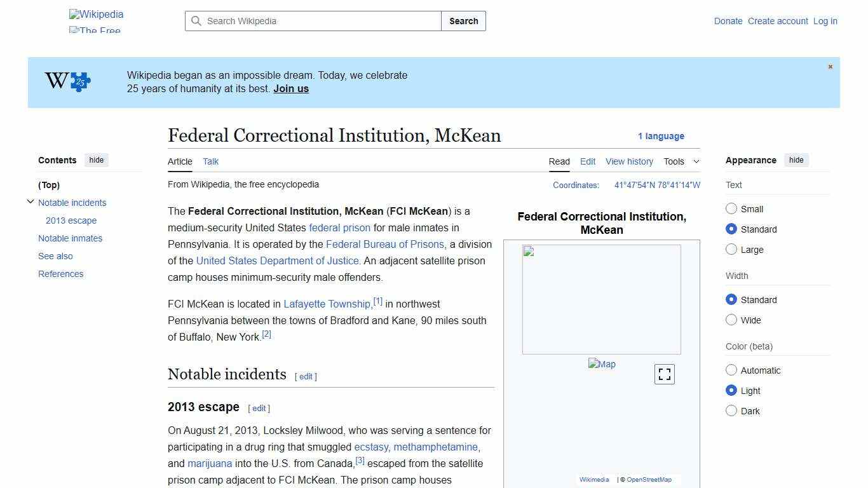Dismiss the anniversary banner
Screen dimensions: 868x488
[x=830, y=66]
